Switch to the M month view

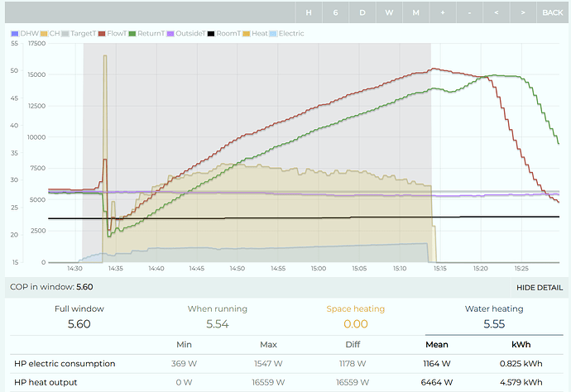(416, 12)
